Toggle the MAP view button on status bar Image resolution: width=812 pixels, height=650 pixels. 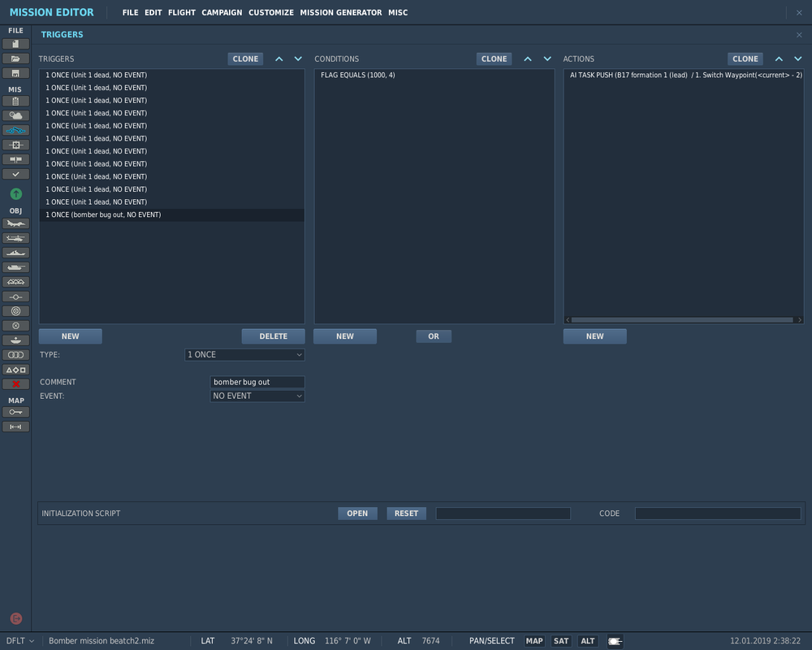click(x=534, y=640)
